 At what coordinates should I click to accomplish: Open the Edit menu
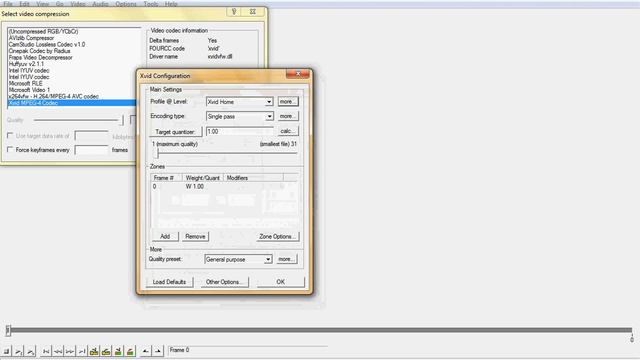click(x=24, y=4)
